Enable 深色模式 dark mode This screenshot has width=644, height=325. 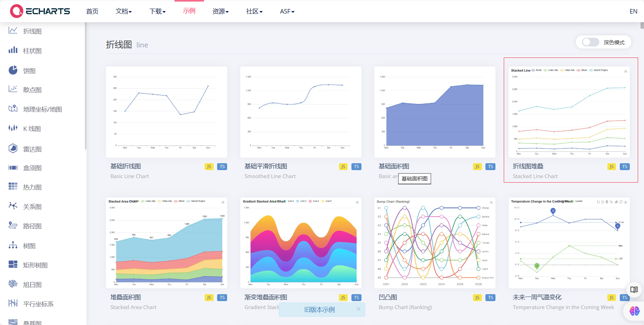[589, 42]
